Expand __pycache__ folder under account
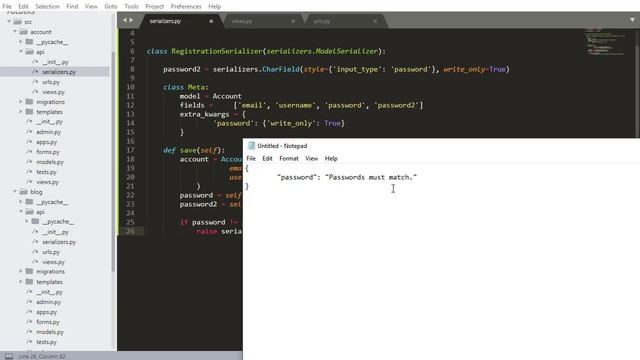Screen dimensions: 640x360 [21, 42]
